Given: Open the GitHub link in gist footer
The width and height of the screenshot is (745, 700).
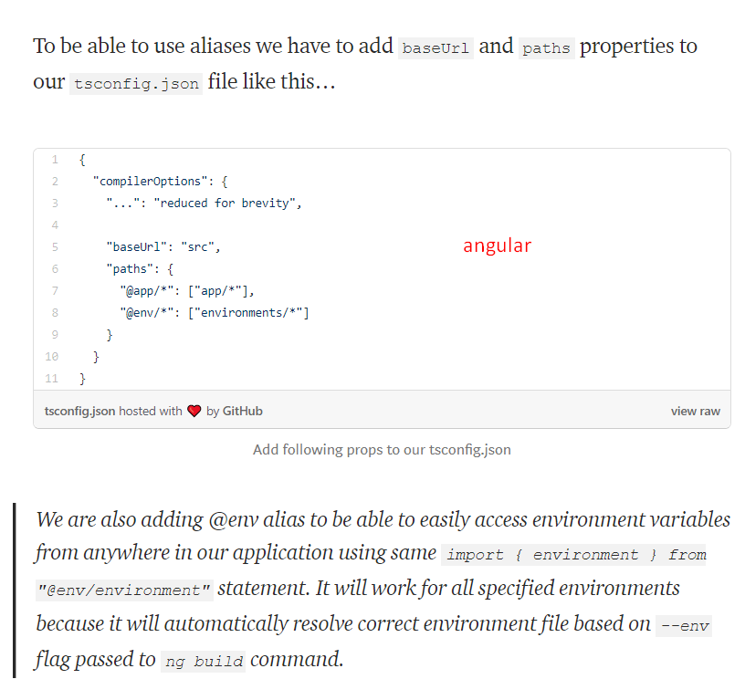Looking at the screenshot, I should [242, 412].
